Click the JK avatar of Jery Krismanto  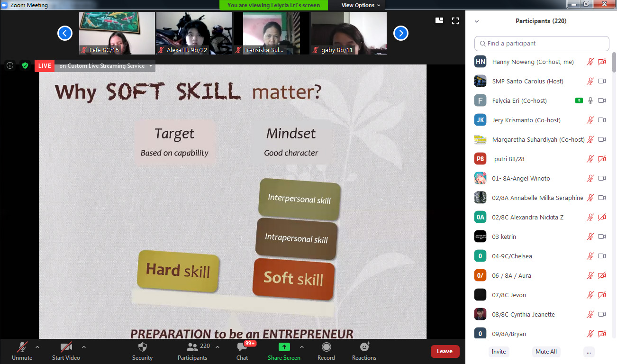tap(481, 120)
